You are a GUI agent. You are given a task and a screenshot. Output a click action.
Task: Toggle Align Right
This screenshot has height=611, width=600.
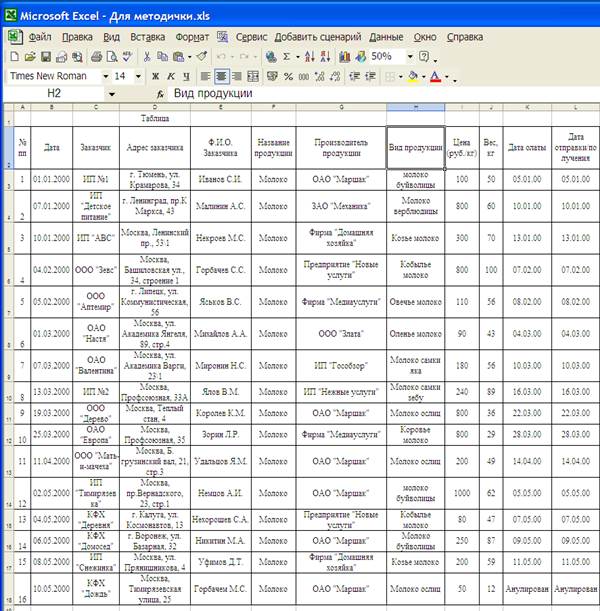click(x=237, y=76)
